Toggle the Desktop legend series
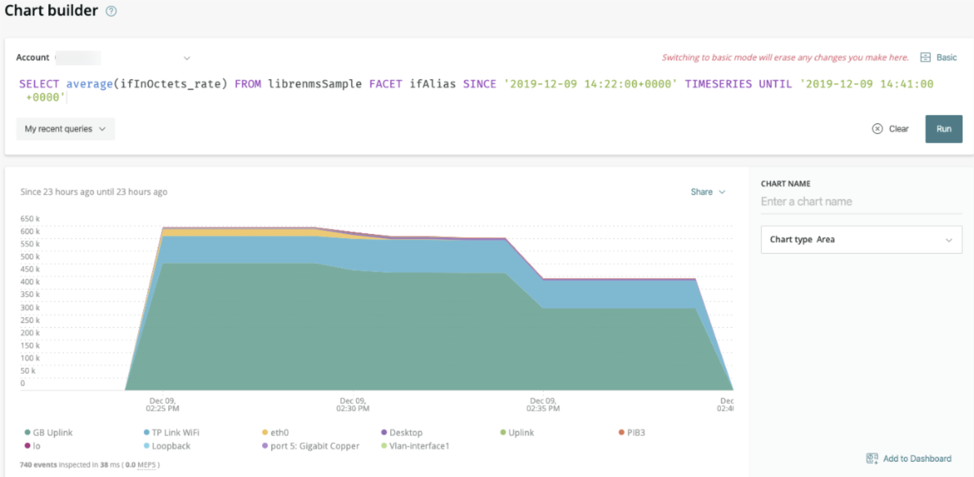The image size is (974, 477). pyautogui.click(x=401, y=432)
